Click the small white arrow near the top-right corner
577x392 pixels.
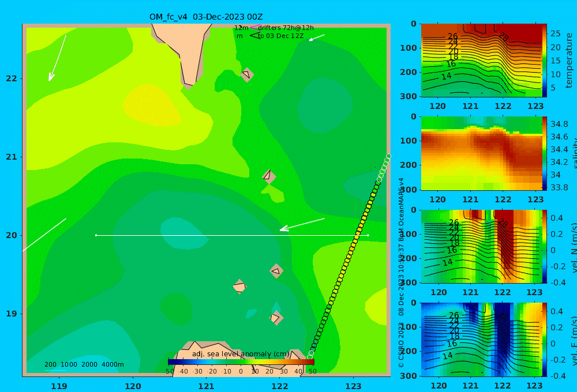point(317,38)
